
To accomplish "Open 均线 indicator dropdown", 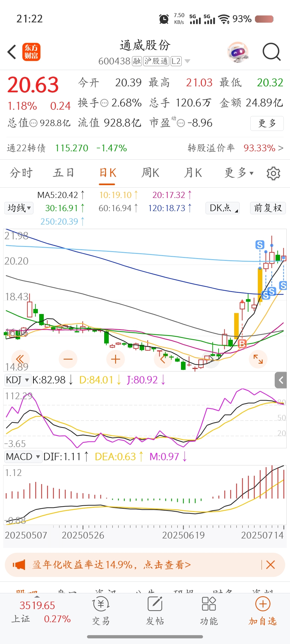I will click(19, 208).
